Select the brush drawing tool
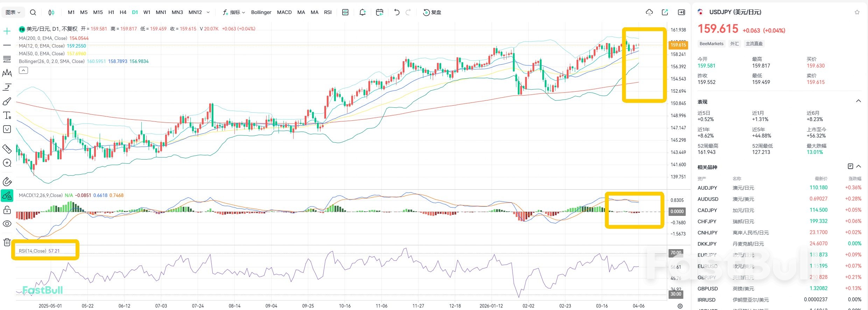868x310 pixels. coord(7,101)
